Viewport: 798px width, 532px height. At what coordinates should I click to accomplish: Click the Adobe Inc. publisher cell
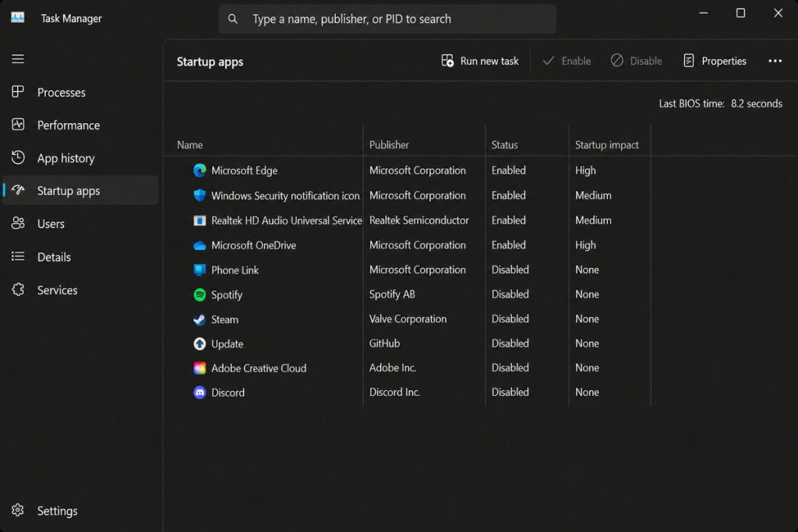click(x=393, y=368)
